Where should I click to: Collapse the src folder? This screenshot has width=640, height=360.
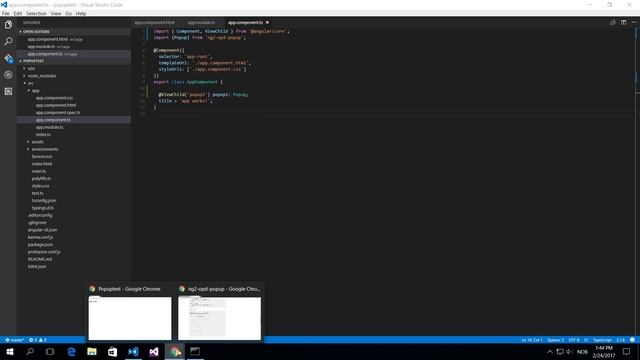click(x=31, y=83)
